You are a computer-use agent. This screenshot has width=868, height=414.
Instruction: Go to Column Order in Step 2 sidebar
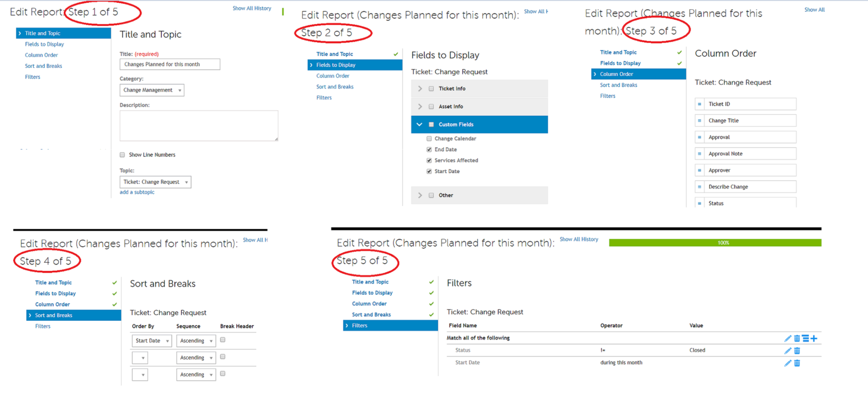pyautogui.click(x=333, y=76)
